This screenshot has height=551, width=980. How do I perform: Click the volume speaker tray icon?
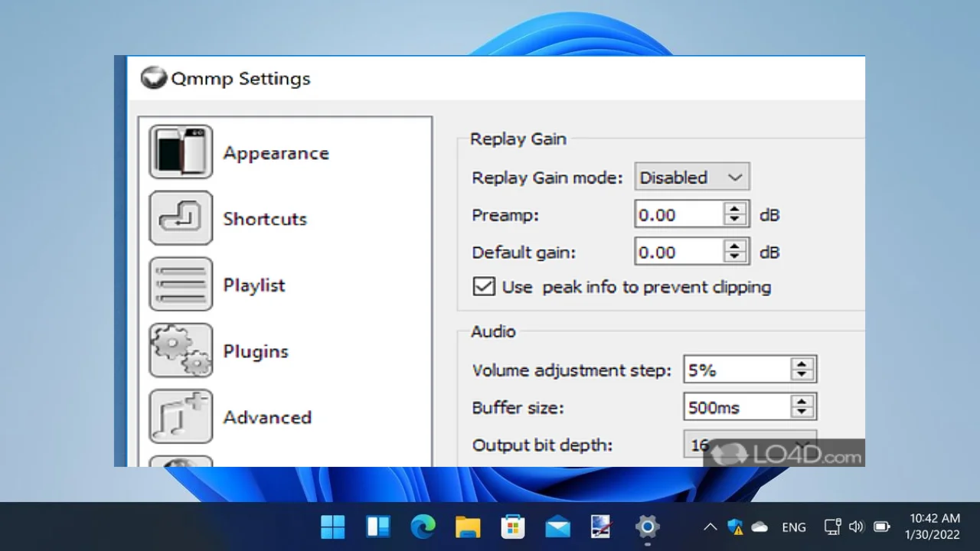tap(857, 527)
